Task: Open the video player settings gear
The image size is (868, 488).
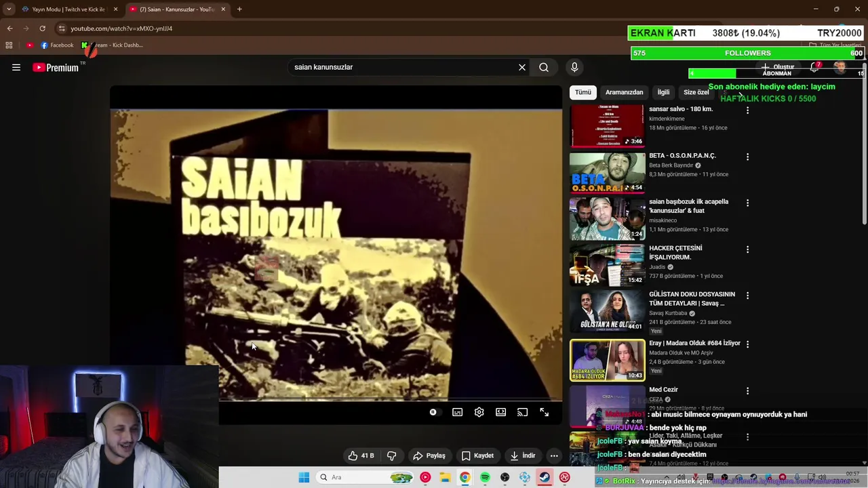Action: click(479, 412)
